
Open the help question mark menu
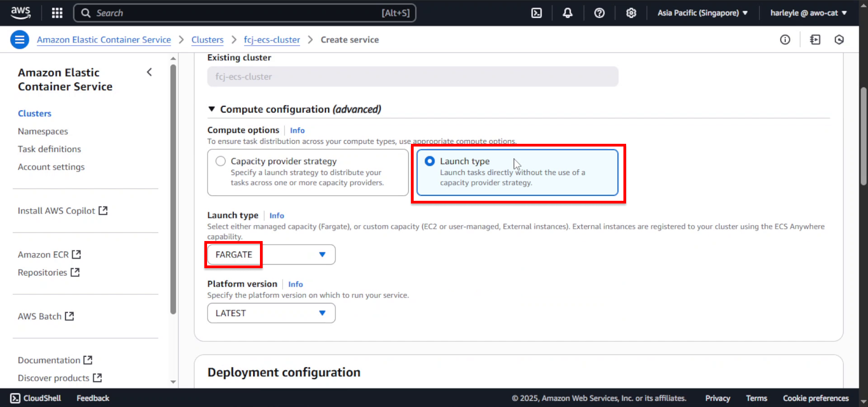(x=599, y=13)
